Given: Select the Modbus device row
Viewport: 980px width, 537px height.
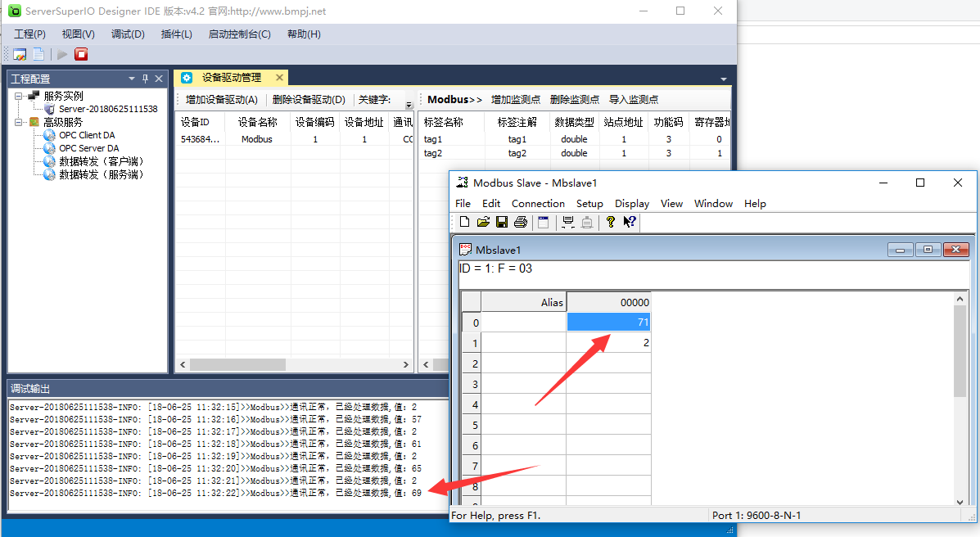Looking at the screenshot, I should click(x=295, y=139).
